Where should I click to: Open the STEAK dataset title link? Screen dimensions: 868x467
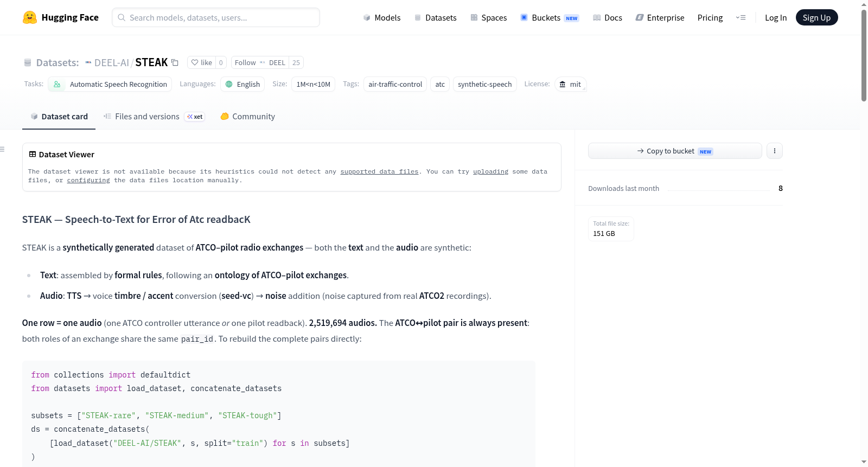coord(151,62)
